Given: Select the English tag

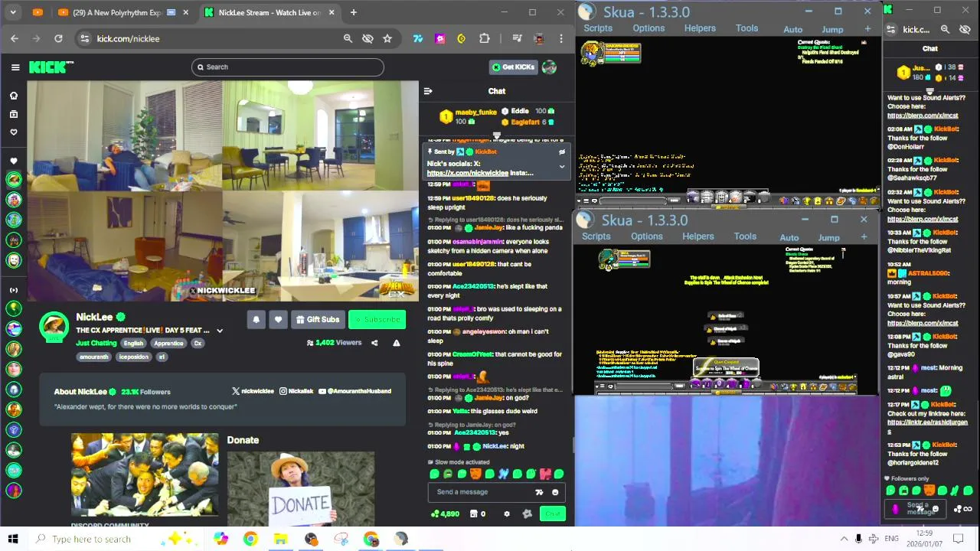Looking at the screenshot, I should pos(133,344).
